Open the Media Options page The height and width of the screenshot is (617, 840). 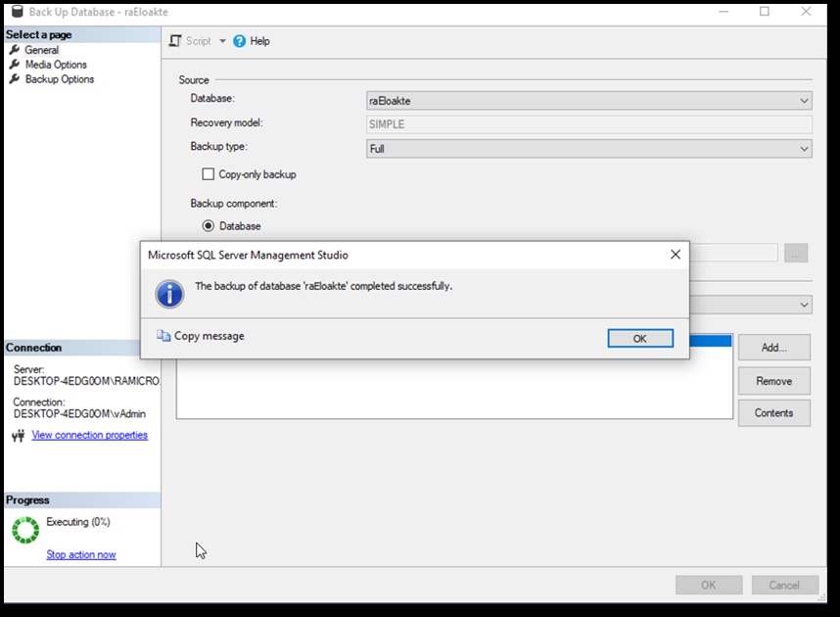tap(56, 65)
